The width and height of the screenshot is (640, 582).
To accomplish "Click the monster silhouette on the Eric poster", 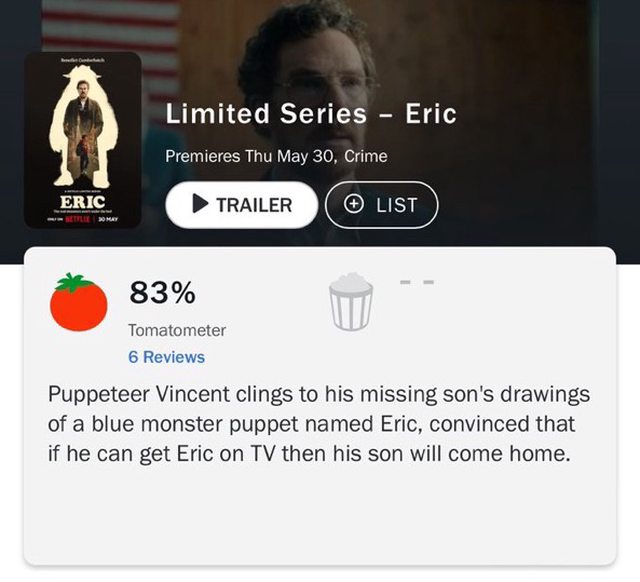I will tap(83, 125).
